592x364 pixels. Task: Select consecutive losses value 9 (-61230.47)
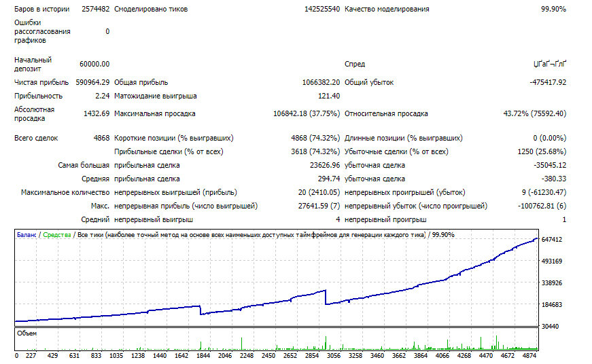[544, 192]
